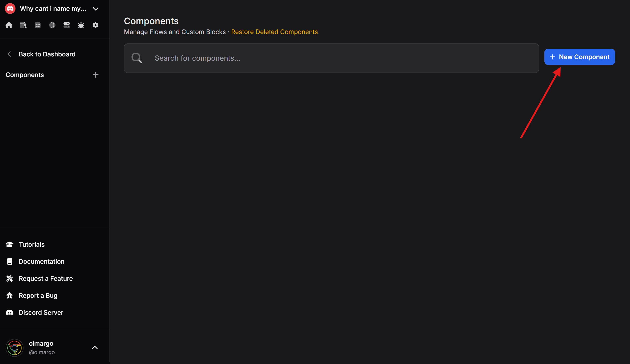
Task: Click the bot name 'Why cant i name my...'
Action: click(x=53, y=9)
